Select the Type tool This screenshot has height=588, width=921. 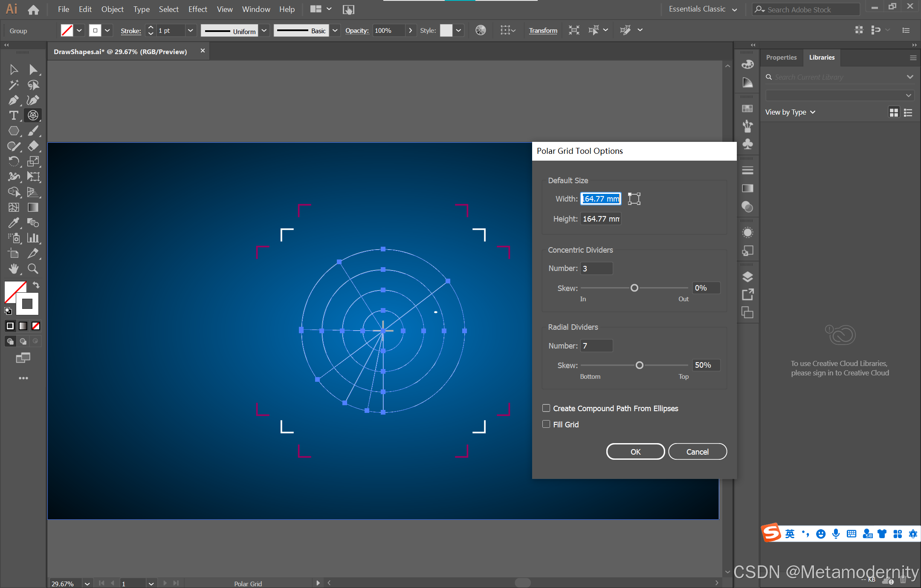tap(14, 115)
